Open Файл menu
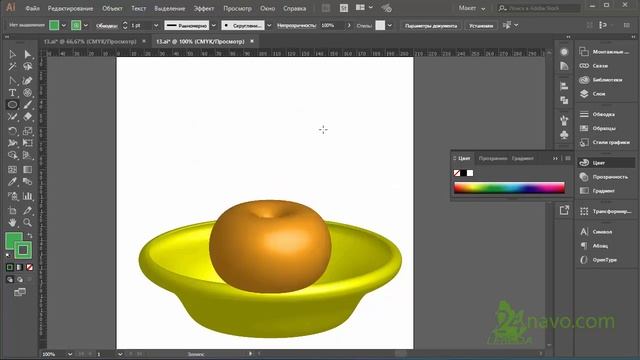Viewport: 640px width, 360px height. tap(32, 8)
